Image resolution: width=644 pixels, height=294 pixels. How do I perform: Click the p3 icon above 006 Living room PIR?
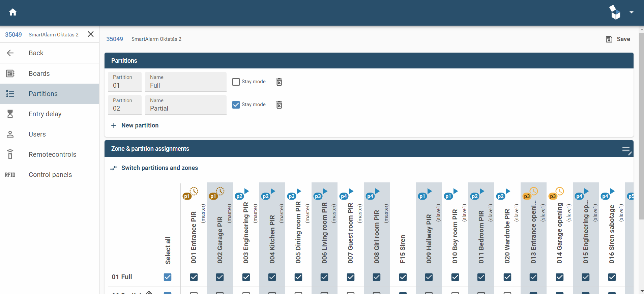[x=321, y=194]
